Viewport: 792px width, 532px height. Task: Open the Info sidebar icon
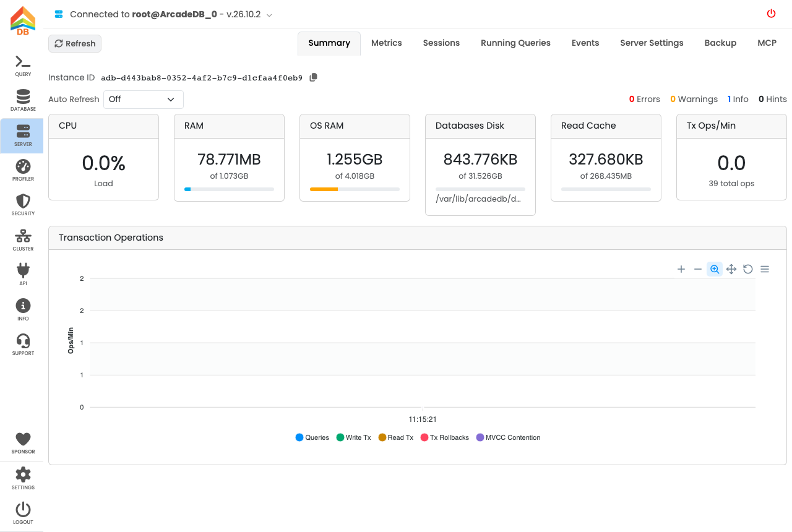point(23,310)
